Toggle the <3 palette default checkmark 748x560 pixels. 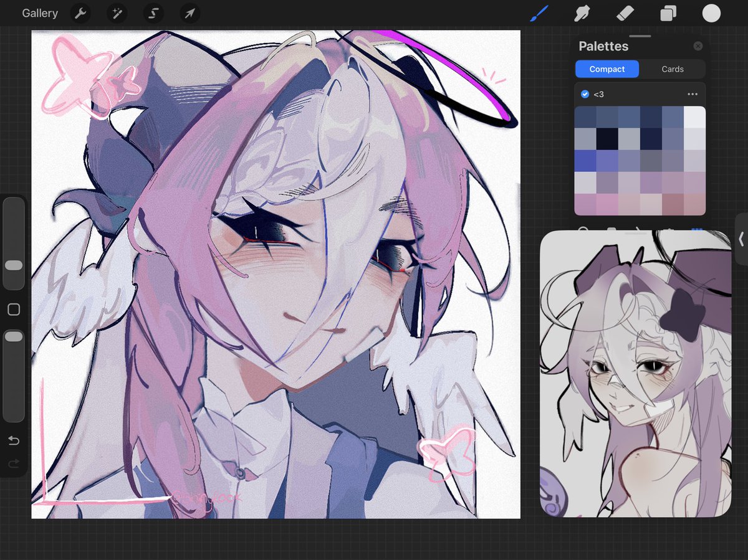(x=585, y=94)
